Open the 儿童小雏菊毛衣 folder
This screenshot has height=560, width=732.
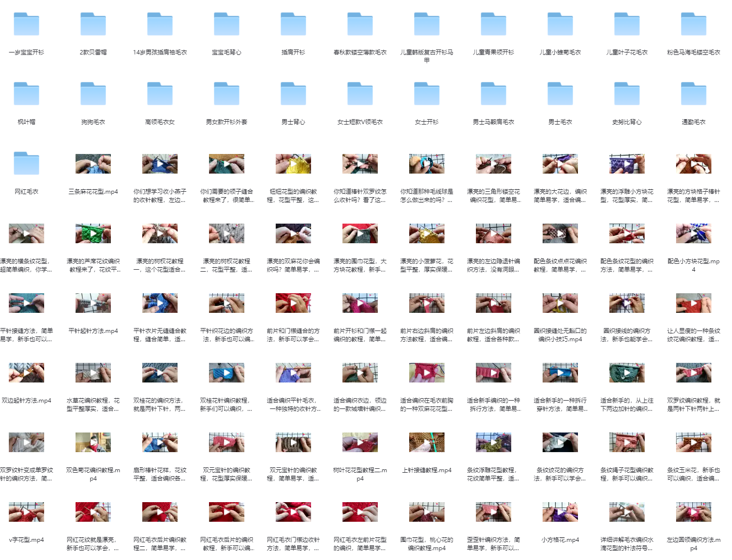pyautogui.click(x=560, y=25)
